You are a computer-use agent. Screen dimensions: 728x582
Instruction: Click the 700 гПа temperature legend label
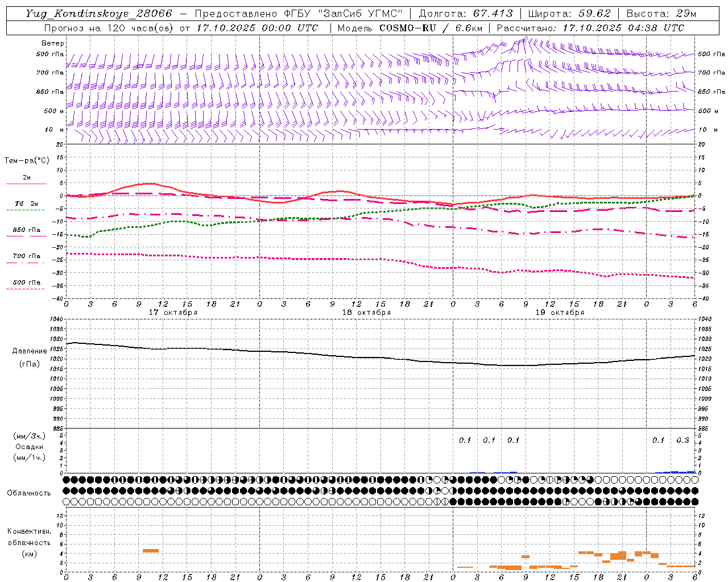(x=26, y=256)
